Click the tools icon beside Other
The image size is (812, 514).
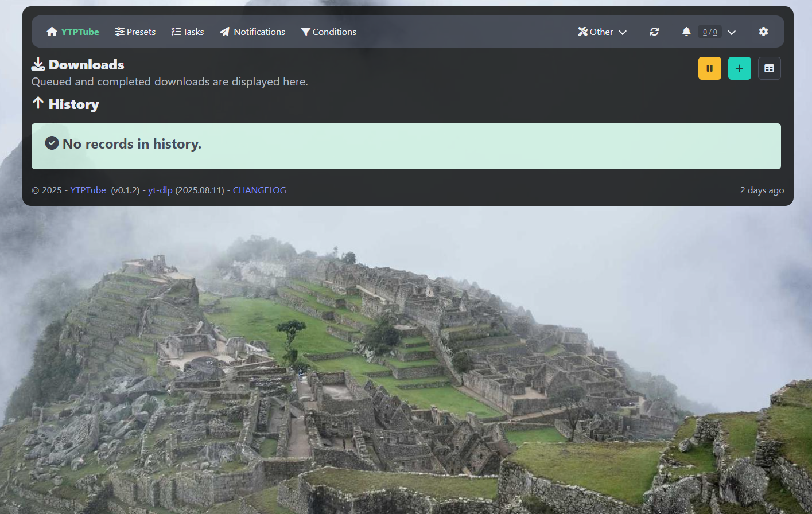[583, 32]
